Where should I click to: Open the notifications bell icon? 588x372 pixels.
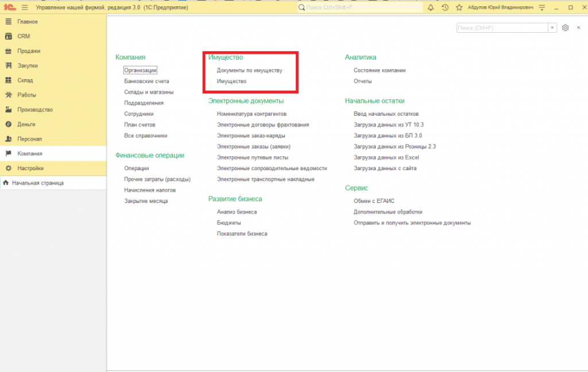click(431, 7)
